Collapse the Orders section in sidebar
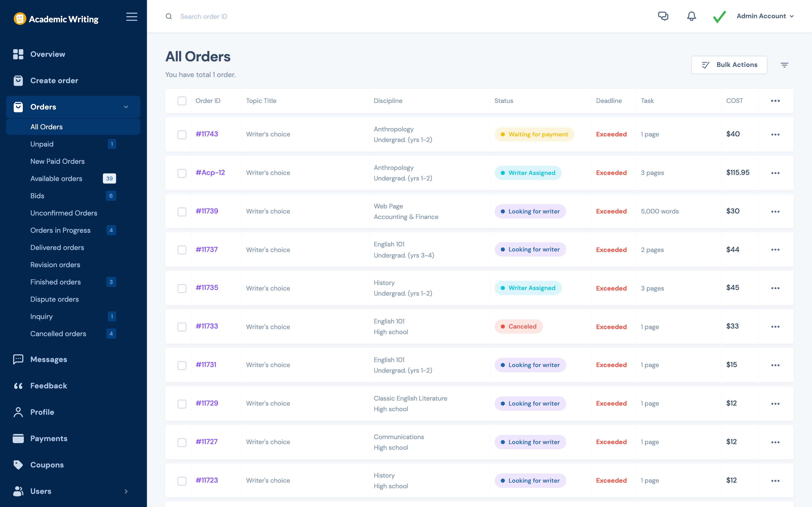The height and width of the screenshot is (507, 812). (126, 107)
